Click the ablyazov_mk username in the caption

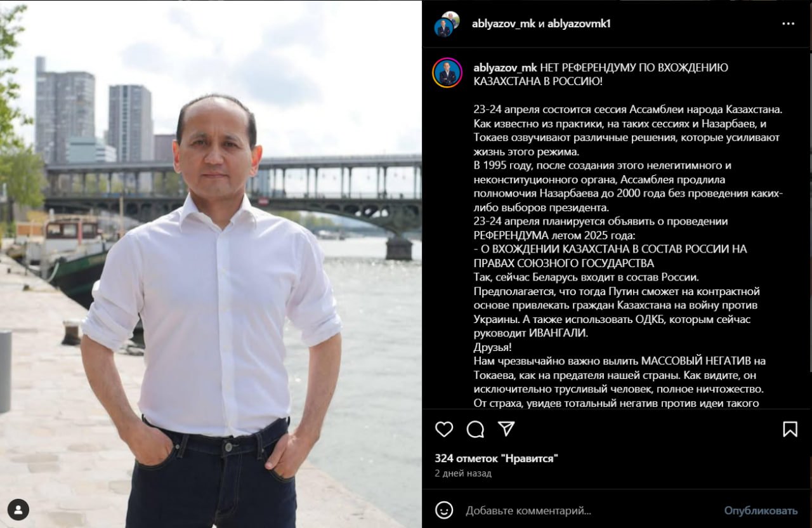click(505, 67)
